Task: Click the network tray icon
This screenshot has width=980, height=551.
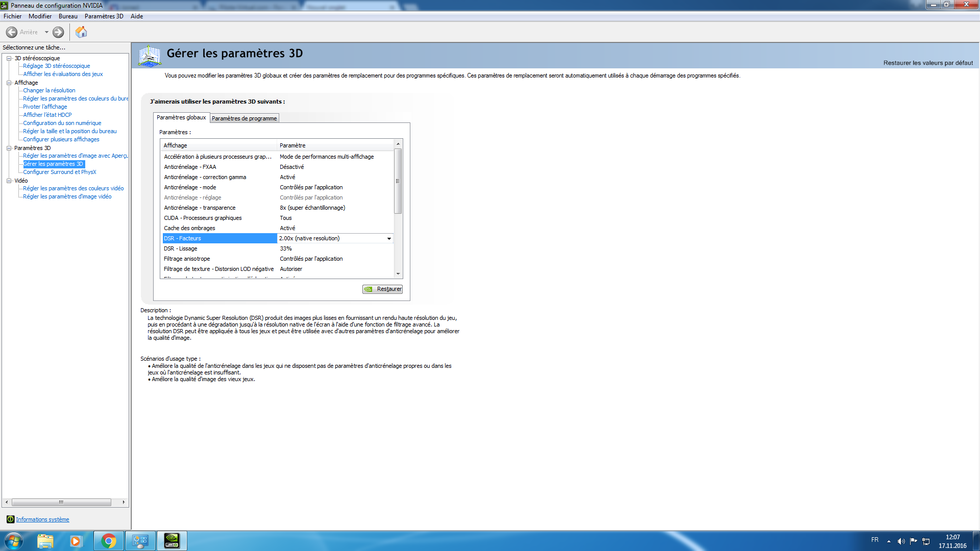Action: (926, 541)
